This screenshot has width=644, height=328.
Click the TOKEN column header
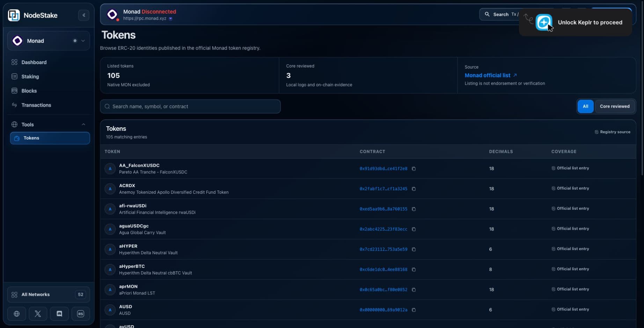(x=112, y=152)
